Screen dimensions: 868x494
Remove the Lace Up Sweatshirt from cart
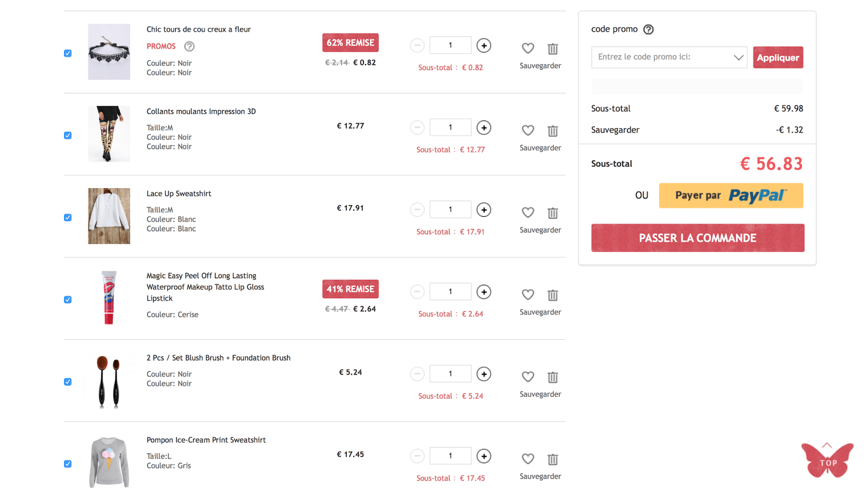(553, 213)
